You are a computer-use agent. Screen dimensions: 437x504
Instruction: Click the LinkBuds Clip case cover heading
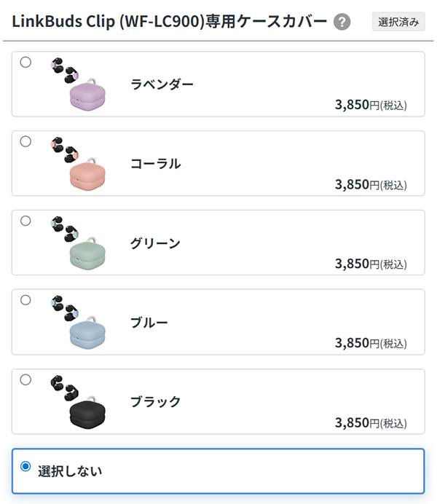[x=169, y=21]
